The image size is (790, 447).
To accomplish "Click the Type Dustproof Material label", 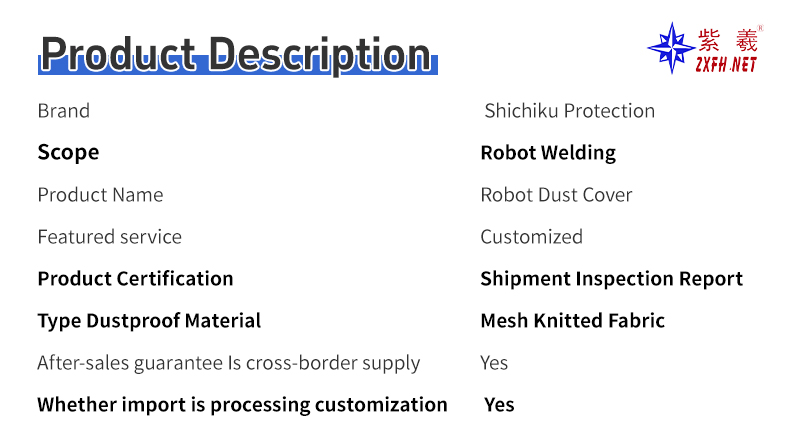I will pos(149,321).
